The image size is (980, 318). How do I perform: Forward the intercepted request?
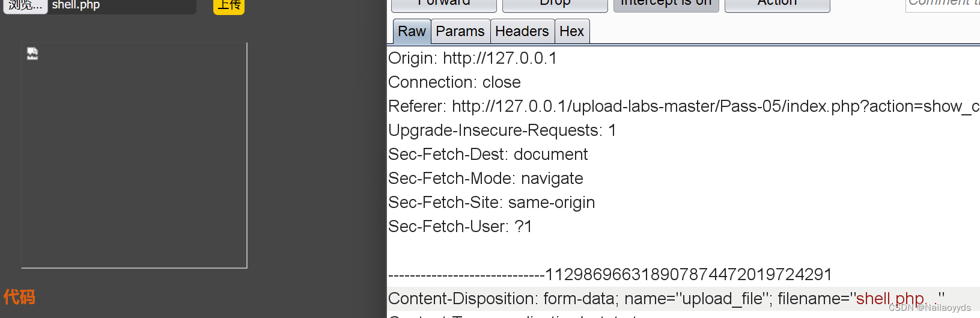coord(443,4)
